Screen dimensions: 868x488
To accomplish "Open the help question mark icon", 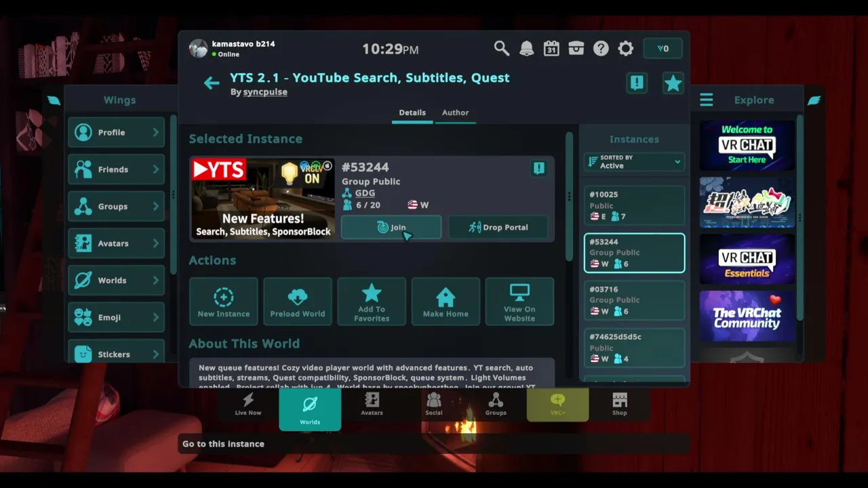I will 601,48.
